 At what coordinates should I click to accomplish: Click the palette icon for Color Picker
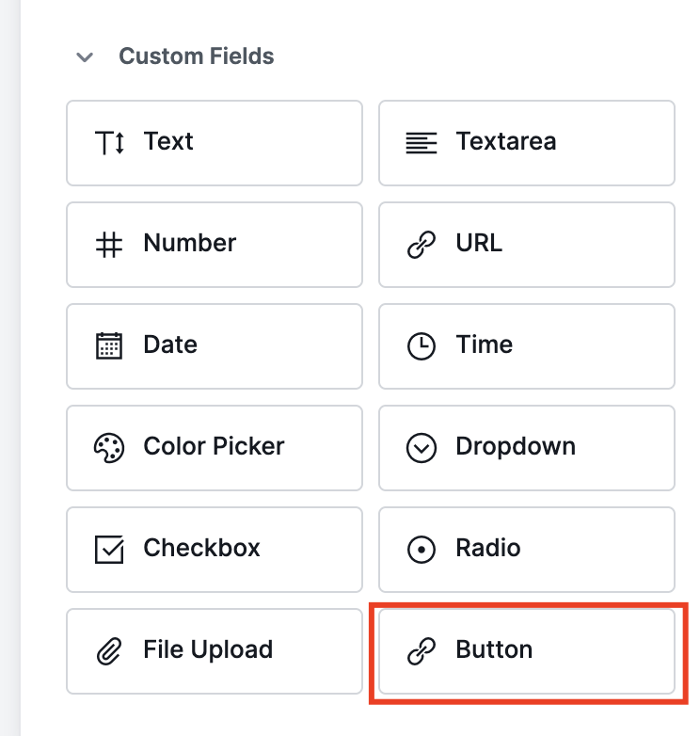110,448
